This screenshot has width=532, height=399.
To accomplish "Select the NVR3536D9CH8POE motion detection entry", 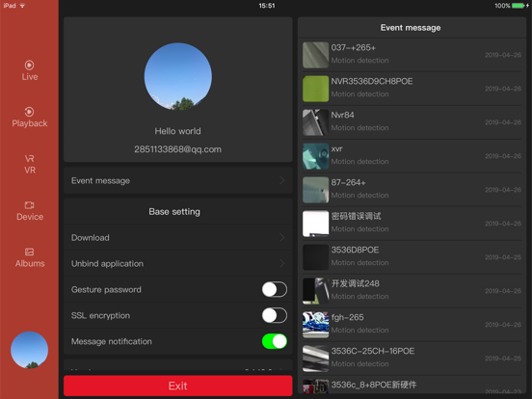I will pos(412,89).
